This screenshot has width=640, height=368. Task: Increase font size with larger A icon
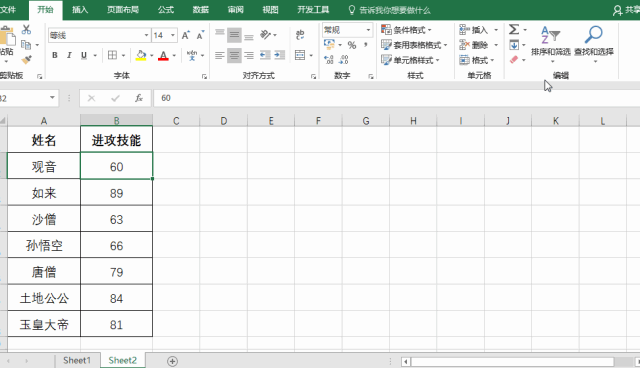(185, 35)
